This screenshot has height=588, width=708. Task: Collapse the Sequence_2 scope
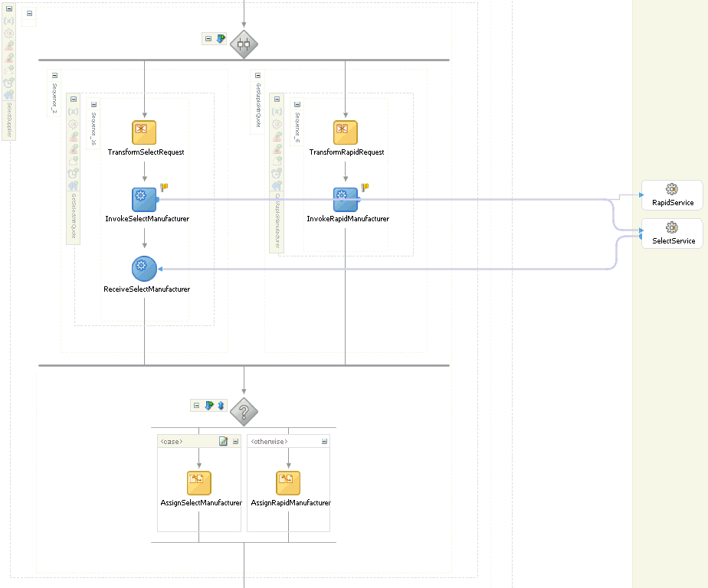pyautogui.click(x=53, y=75)
